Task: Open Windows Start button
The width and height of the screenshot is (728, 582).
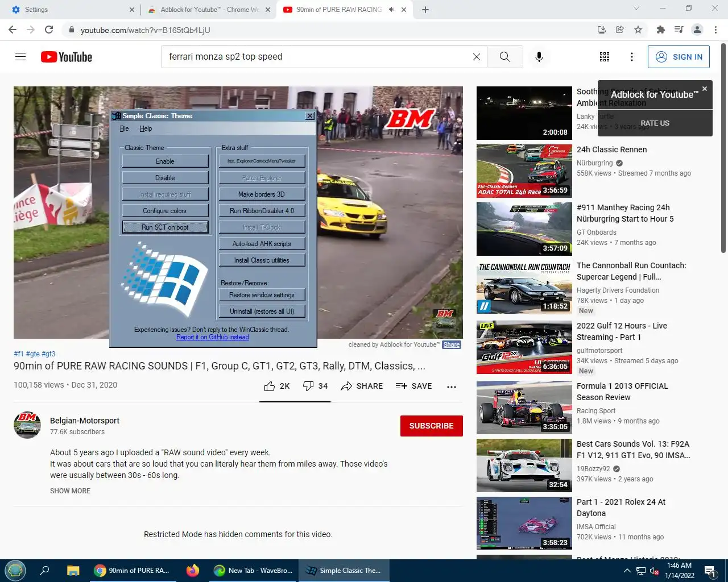Action: pos(15,570)
